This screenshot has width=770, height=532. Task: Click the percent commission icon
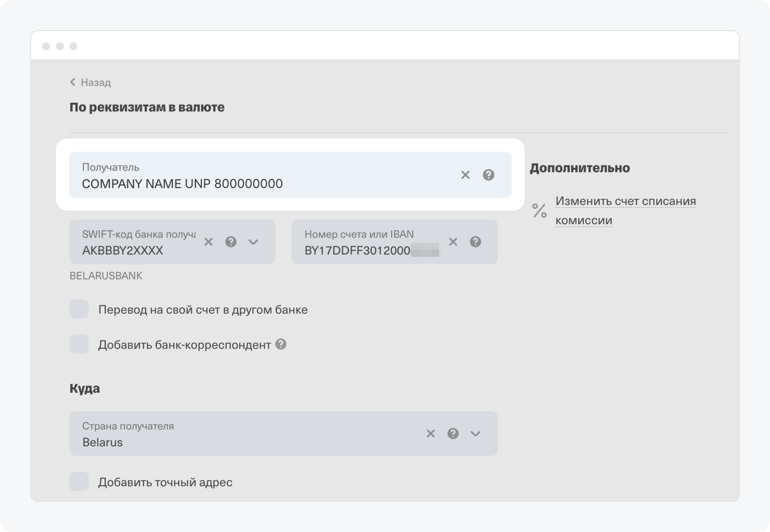click(x=539, y=211)
